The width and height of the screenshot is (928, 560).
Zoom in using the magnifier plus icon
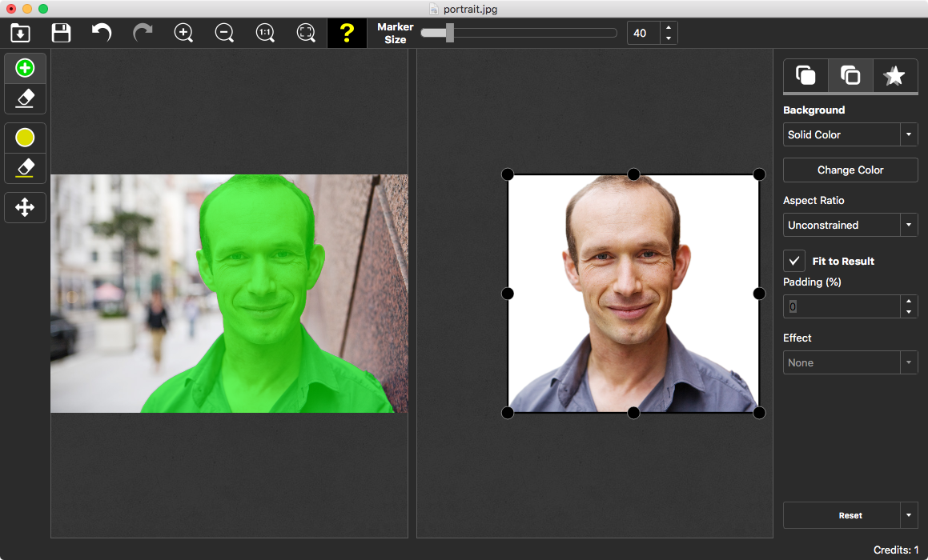(x=183, y=33)
